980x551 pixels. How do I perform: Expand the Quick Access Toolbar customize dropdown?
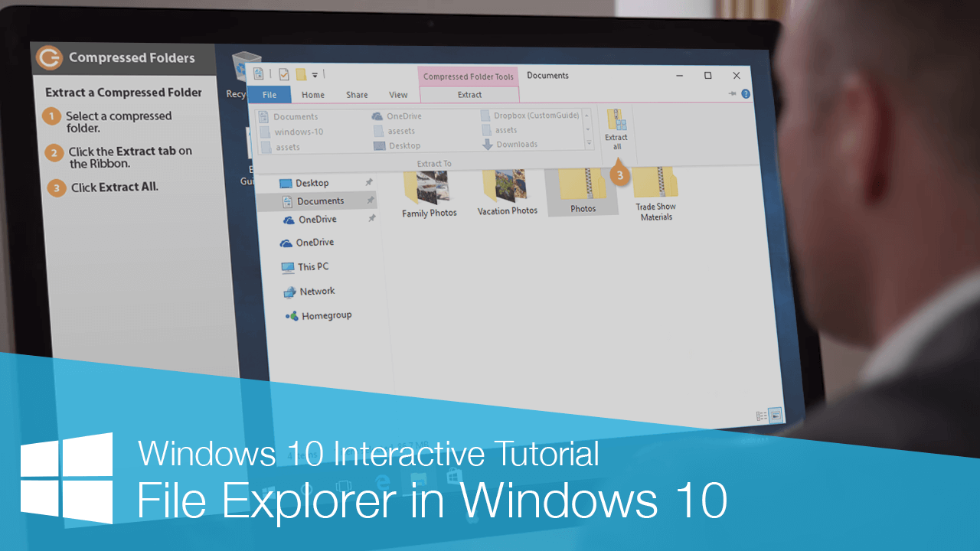(315, 74)
